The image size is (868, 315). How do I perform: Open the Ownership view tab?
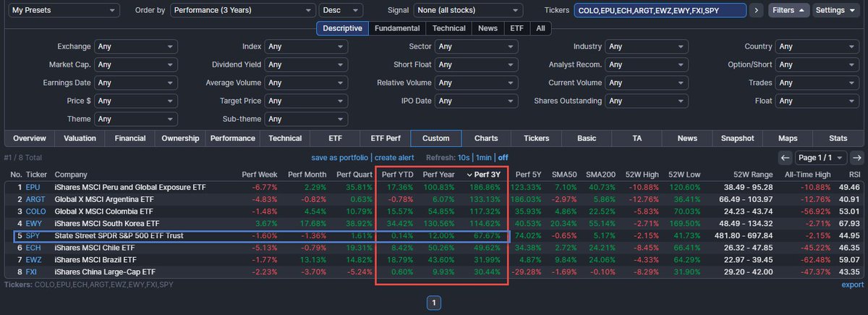[181, 138]
